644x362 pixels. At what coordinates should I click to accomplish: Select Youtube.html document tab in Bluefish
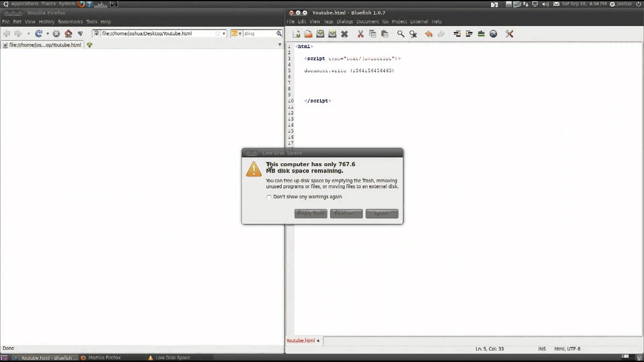tap(300, 340)
